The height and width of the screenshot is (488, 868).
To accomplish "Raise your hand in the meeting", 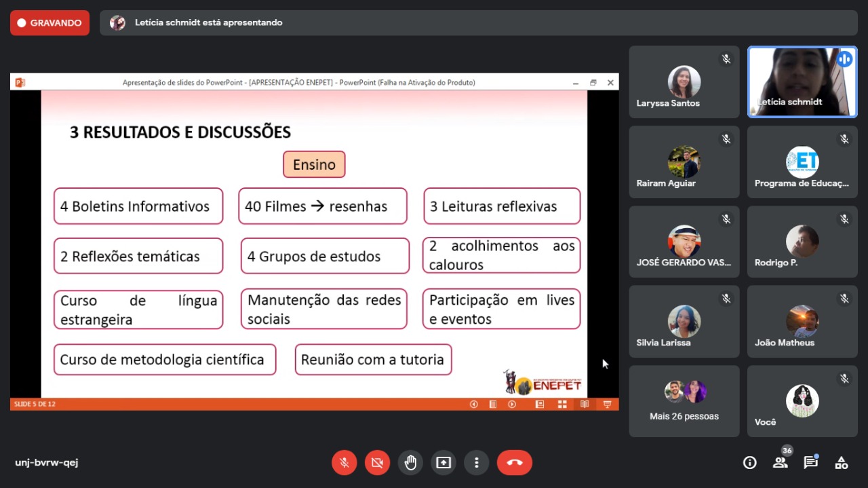I will [410, 463].
